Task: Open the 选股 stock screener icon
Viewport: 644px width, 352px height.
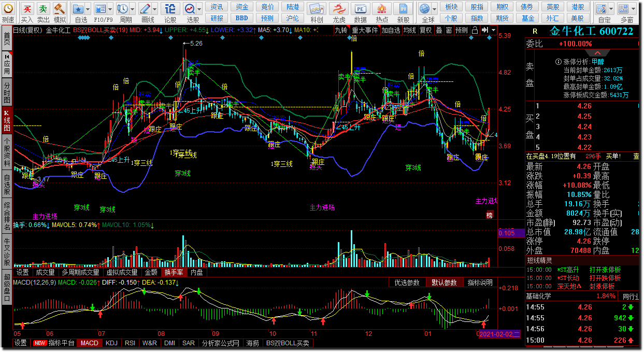Action: pos(190,8)
